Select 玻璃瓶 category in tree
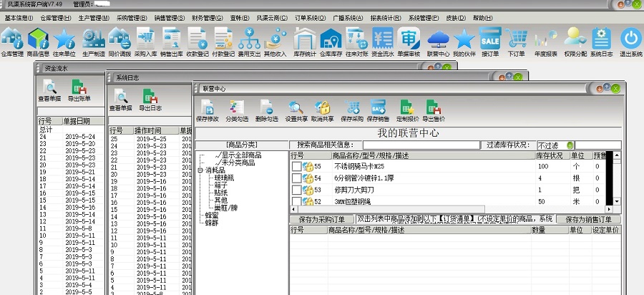 click(224, 178)
